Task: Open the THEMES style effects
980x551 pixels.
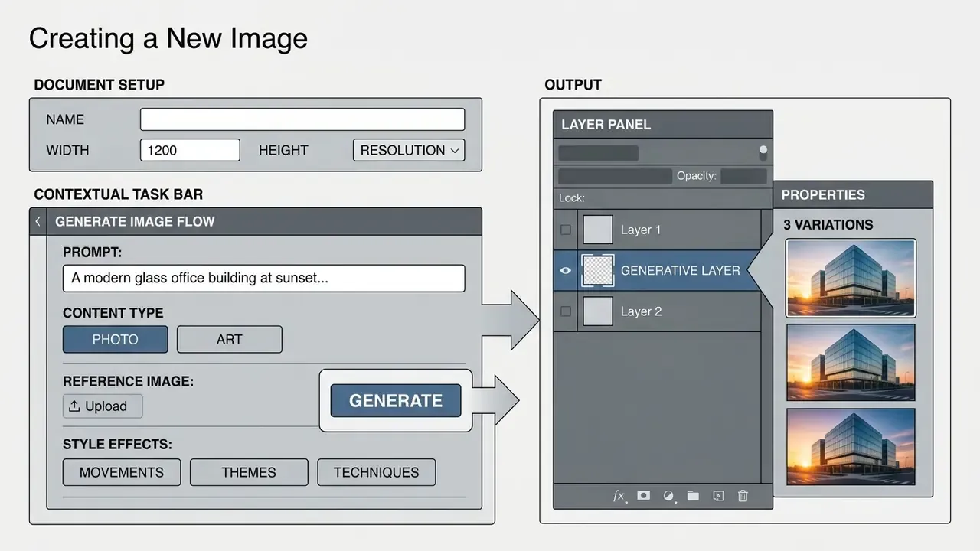Action: (249, 472)
